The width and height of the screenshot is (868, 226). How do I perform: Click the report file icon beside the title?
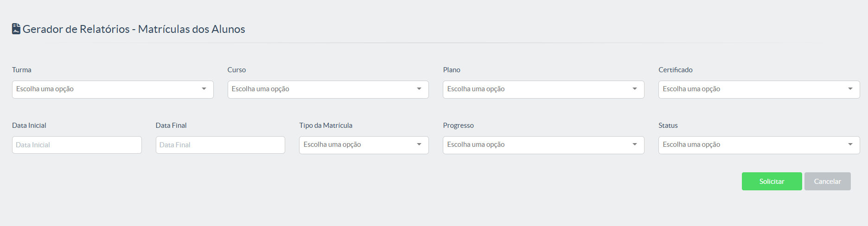(16, 29)
